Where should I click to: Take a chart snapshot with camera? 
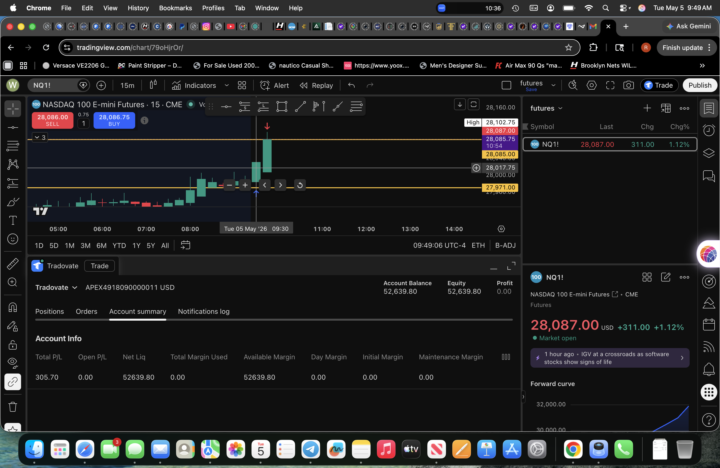628,85
